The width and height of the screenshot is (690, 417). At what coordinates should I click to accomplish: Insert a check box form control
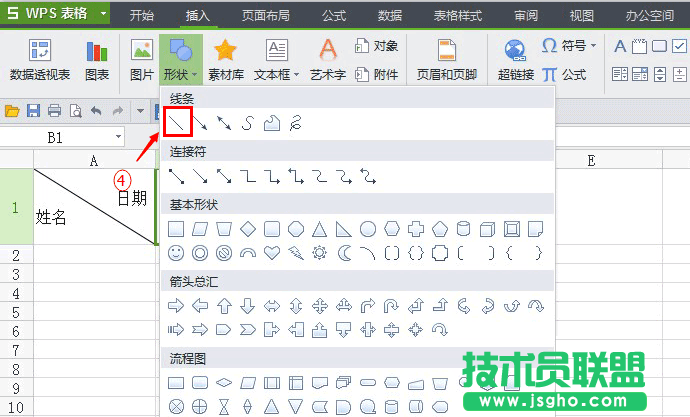pyautogui.click(x=679, y=46)
